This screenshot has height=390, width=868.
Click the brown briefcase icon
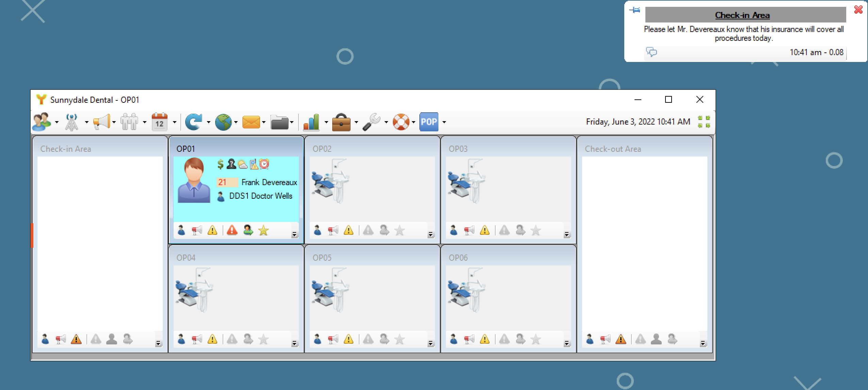point(341,122)
